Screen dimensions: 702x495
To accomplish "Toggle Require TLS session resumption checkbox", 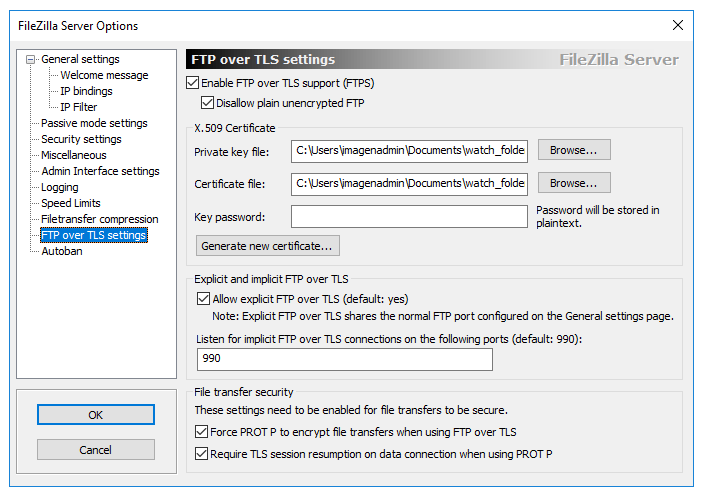I will coord(201,454).
